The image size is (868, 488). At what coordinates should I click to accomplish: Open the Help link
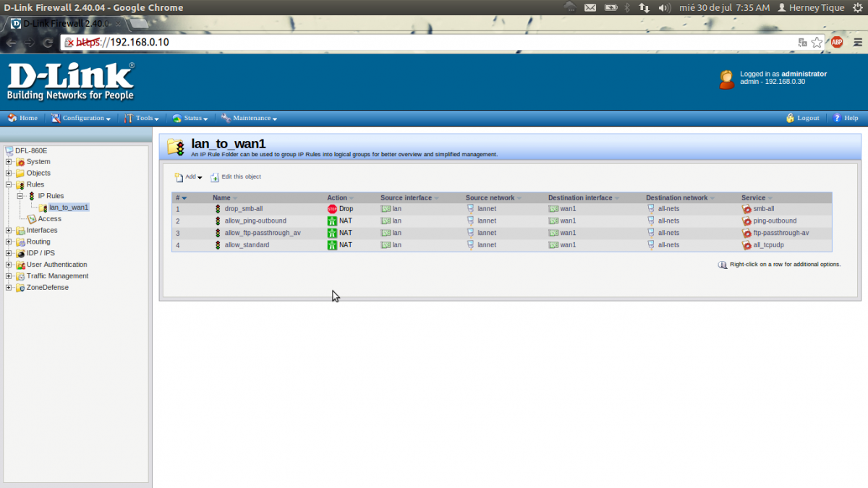coord(845,118)
